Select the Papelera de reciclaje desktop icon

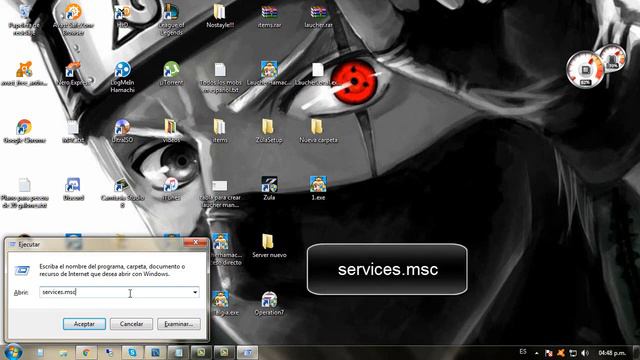pos(24,20)
